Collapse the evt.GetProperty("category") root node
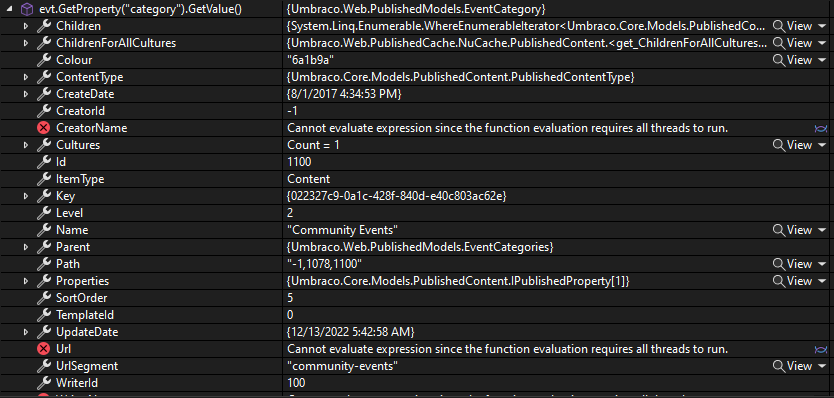The height and width of the screenshot is (398, 834). 12,9
